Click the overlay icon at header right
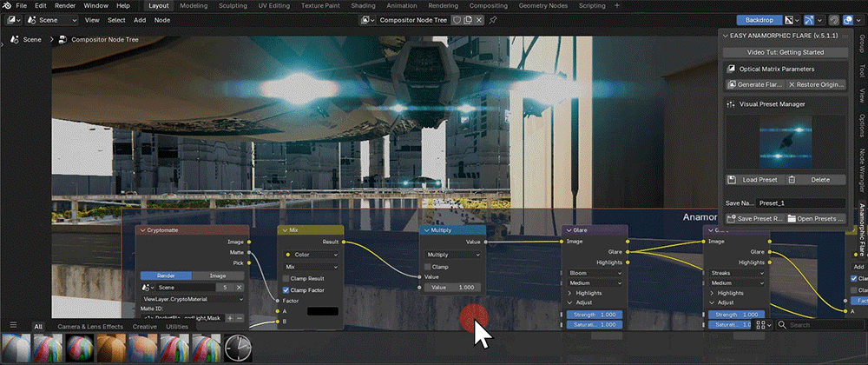The image size is (868, 365). click(847, 20)
